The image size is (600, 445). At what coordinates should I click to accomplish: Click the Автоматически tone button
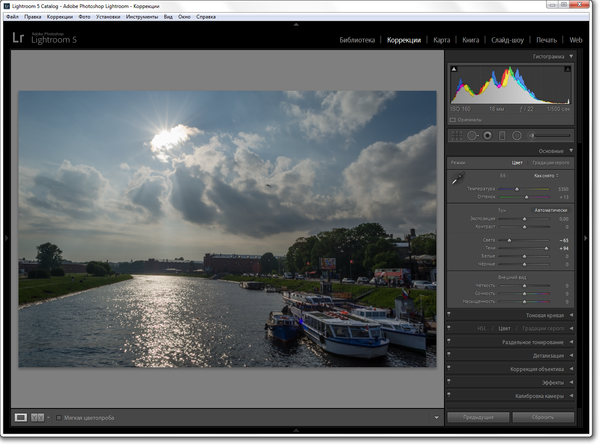551,210
